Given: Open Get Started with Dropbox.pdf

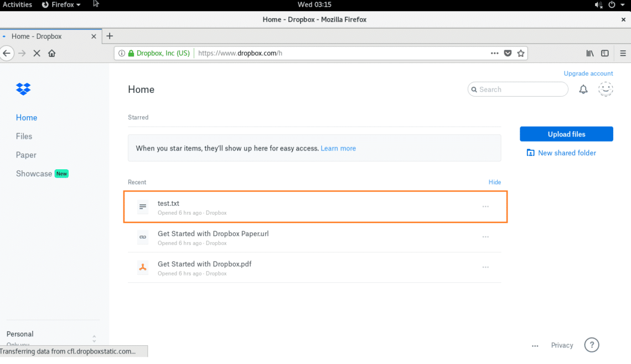Looking at the screenshot, I should click(204, 264).
